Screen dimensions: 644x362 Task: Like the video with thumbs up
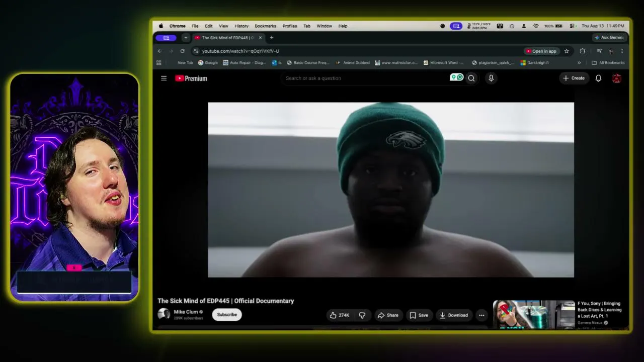tap(340, 315)
